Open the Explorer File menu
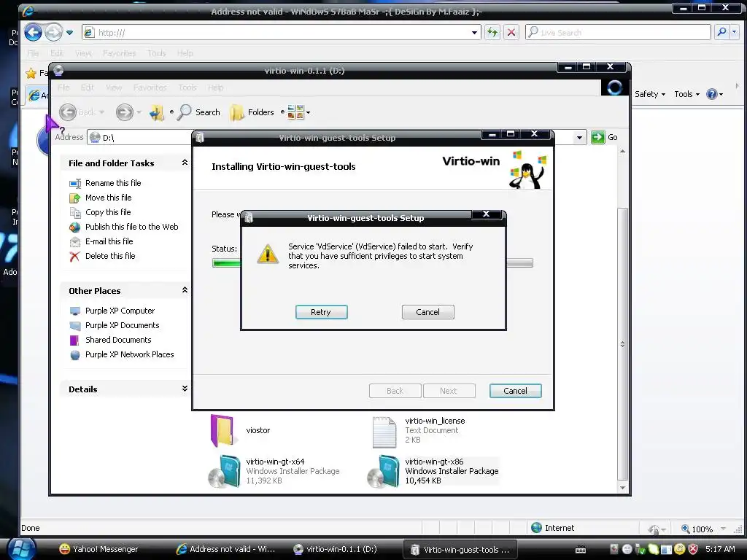 (63, 87)
